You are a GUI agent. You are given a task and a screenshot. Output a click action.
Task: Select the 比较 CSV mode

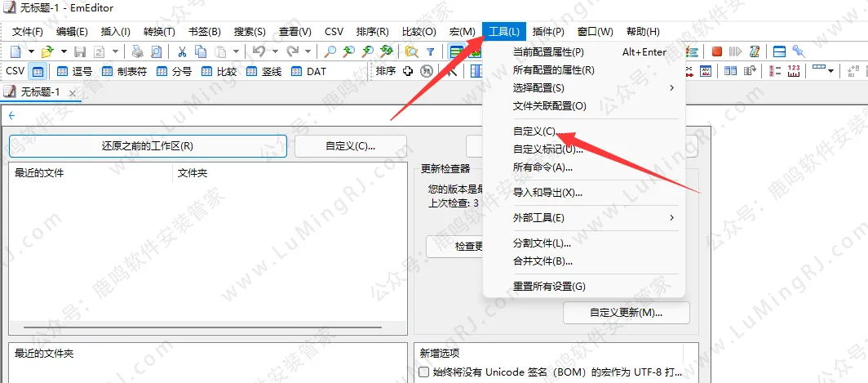tap(219, 72)
